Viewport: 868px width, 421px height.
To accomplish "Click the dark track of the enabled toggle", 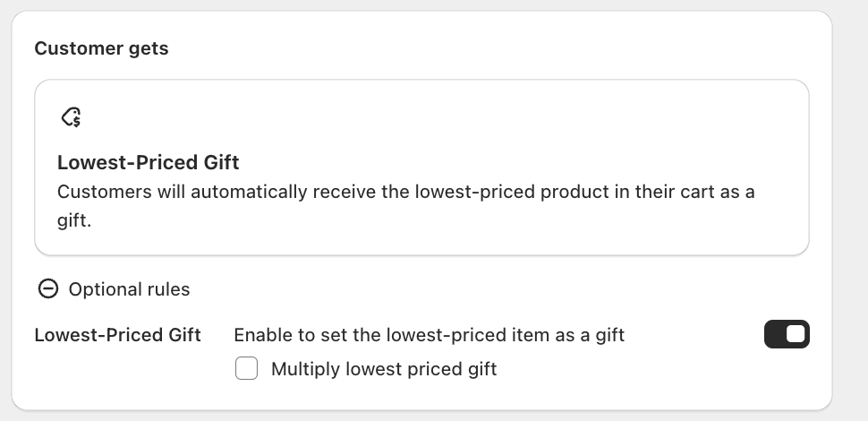I will pos(774,334).
